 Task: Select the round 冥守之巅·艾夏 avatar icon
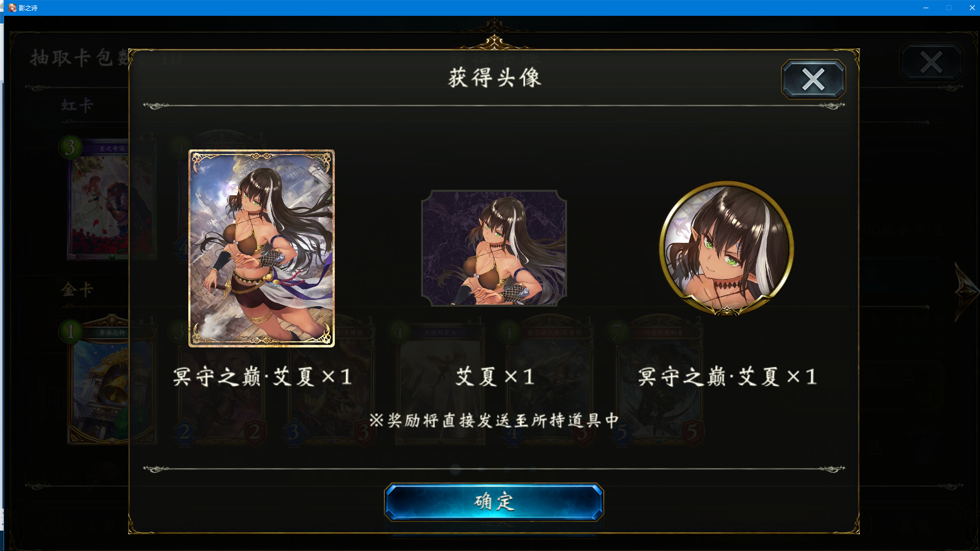pyautogui.click(x=726, y=248)
